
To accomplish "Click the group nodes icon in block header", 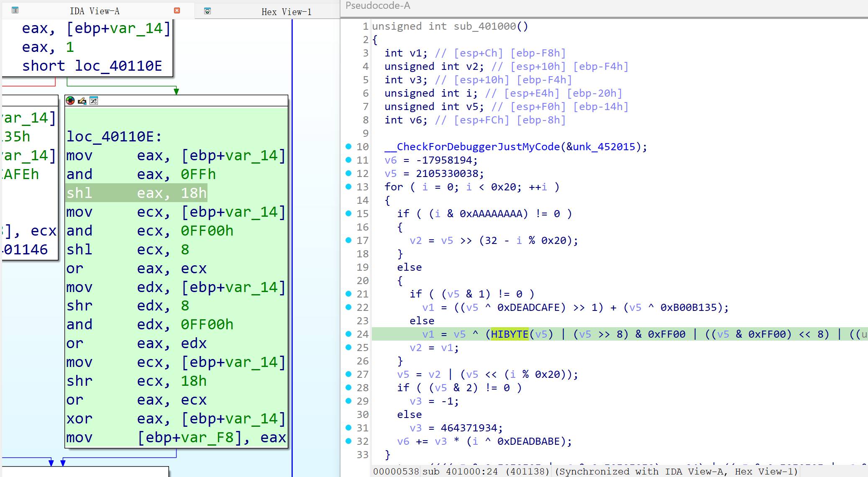I will coord(94,101).
